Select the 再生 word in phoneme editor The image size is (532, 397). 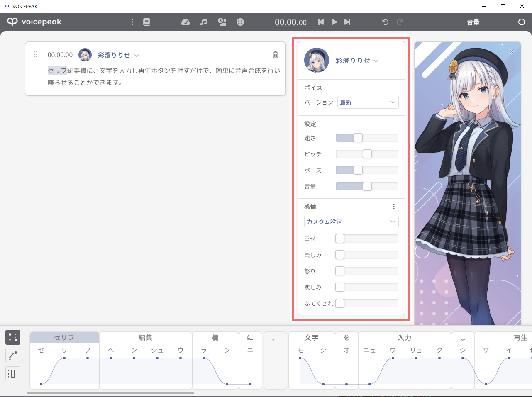[x=503, y=337]
